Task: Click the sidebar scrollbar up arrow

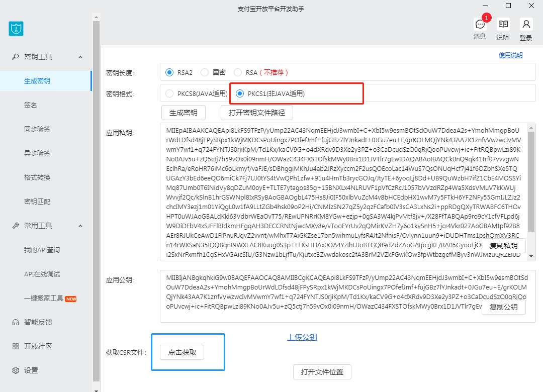Action: tap(96, 17)
